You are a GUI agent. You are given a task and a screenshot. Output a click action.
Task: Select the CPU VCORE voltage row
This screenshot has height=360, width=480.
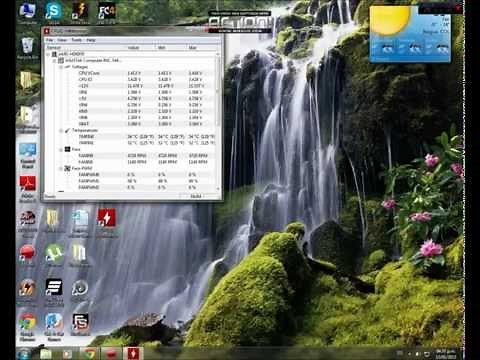[131, 73]
